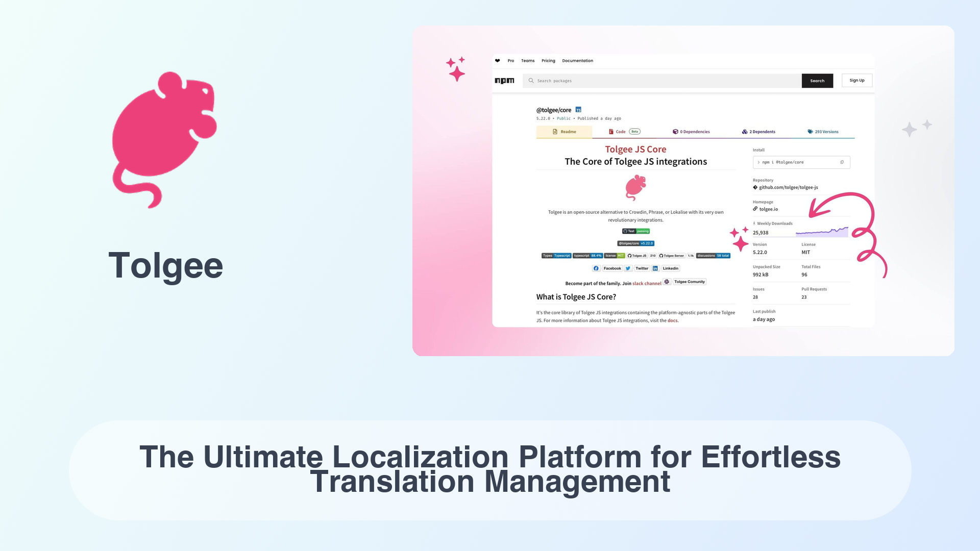Image resolution: width=980 pixels, height=551 pixels.
Task: Click the homepage tolgee.io link icon
Action: coord(754,209)
